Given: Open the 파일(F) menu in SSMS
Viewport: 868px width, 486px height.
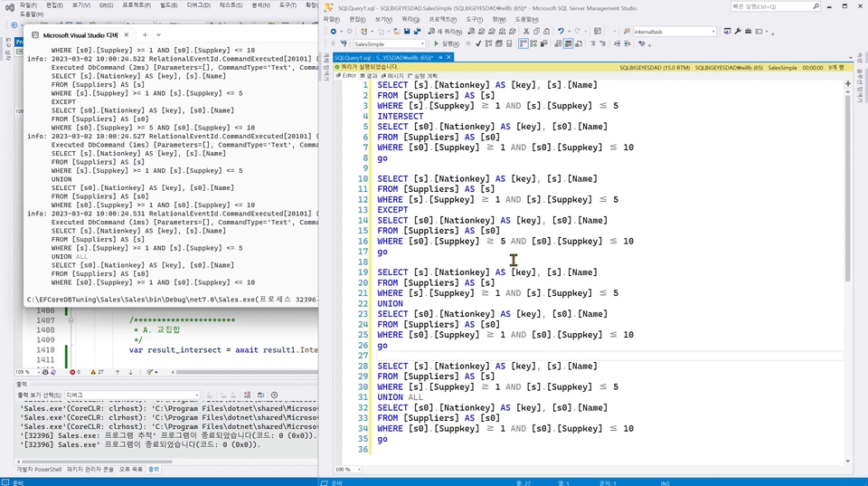Looking at the screenshot, I should tap(331, 19).
